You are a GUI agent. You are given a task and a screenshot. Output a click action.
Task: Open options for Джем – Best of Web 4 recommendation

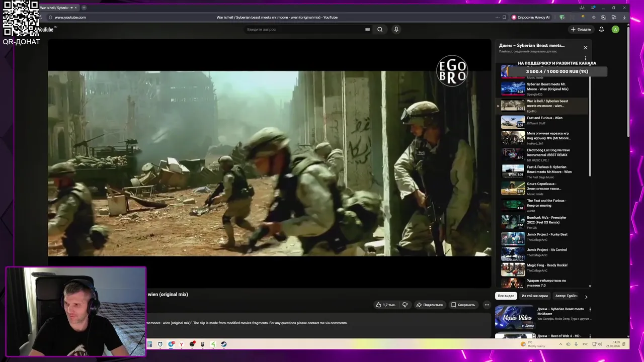point(590,336)
